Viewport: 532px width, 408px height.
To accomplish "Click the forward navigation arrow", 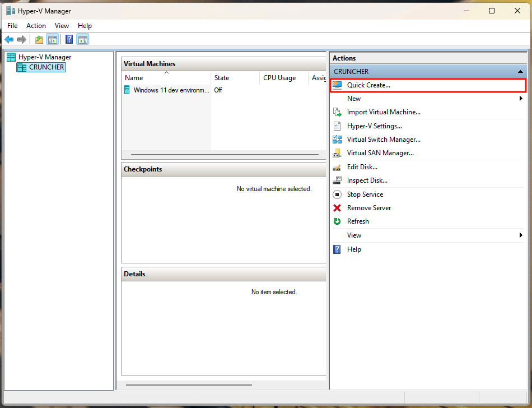I will (21, 39).
